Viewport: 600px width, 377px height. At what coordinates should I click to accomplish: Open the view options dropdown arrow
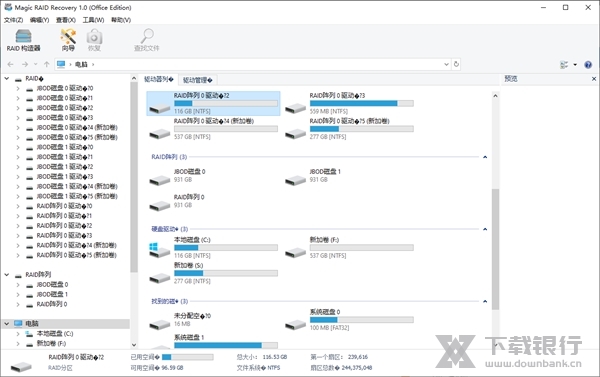click(575, 65)
